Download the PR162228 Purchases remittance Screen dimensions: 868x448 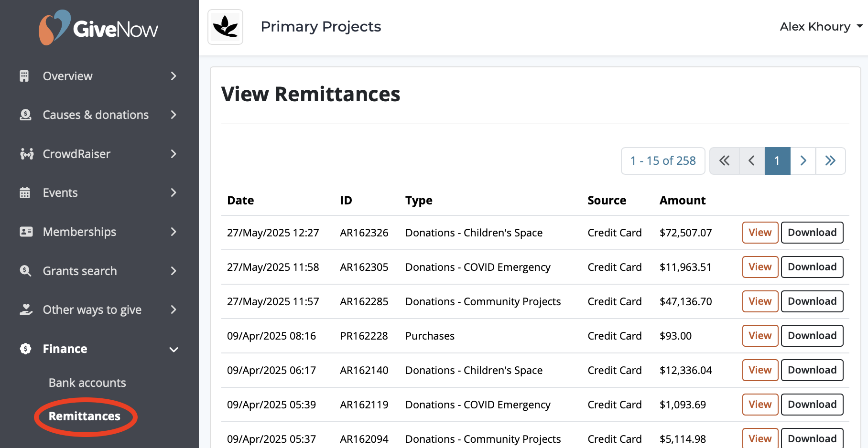coord(812,336)
